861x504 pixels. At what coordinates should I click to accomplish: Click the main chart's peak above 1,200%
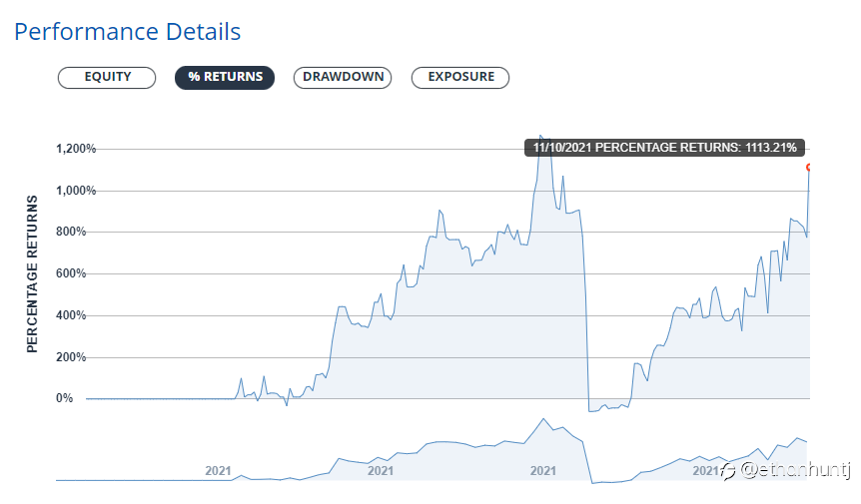[x=540, y=136]
